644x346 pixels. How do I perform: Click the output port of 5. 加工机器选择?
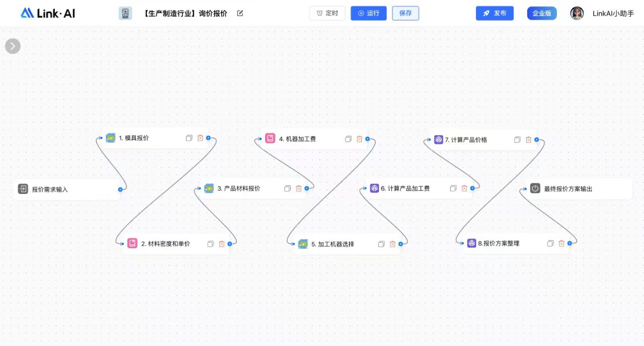(400, 244)
